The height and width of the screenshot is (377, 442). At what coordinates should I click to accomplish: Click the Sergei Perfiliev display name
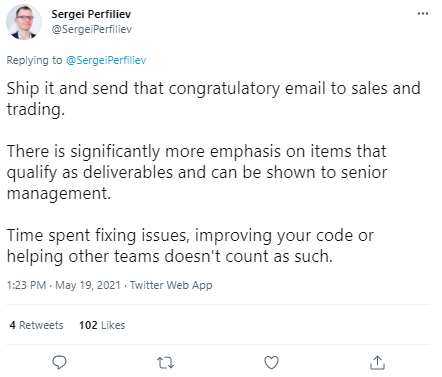click(x=91, y=14)
